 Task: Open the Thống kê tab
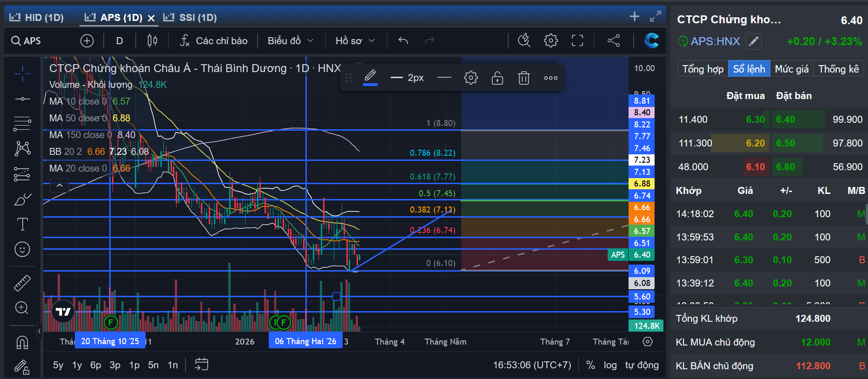[839, 69]
